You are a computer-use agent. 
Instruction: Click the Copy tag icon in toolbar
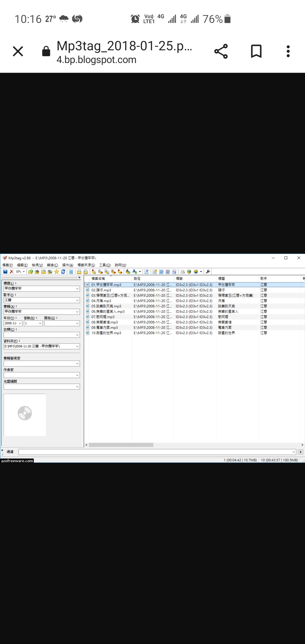coord(79,272)
